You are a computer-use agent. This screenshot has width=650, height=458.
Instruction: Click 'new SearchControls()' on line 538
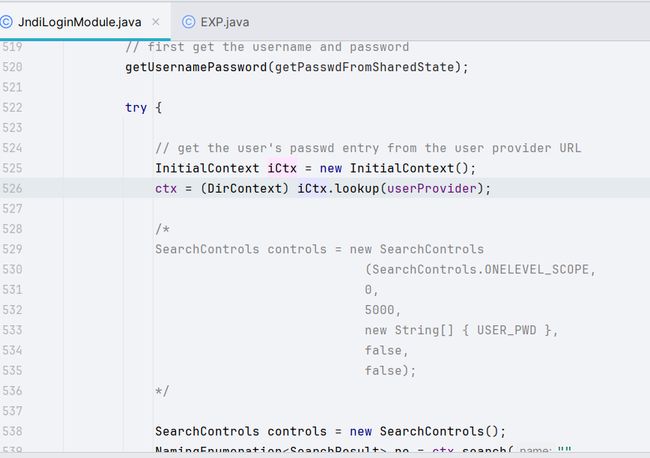[x=423, y=431]
